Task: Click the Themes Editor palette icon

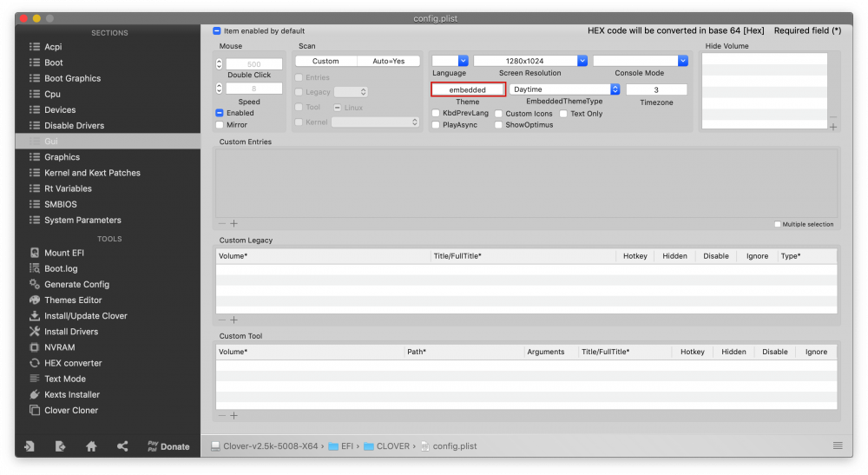Action: pyautogui.click(x=35, y=300)
